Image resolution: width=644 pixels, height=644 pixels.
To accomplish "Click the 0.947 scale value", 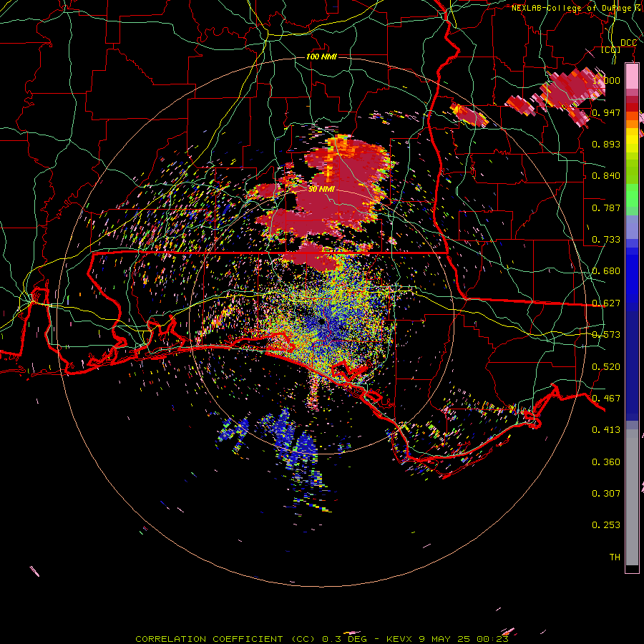I will click(x=606, y=112).
